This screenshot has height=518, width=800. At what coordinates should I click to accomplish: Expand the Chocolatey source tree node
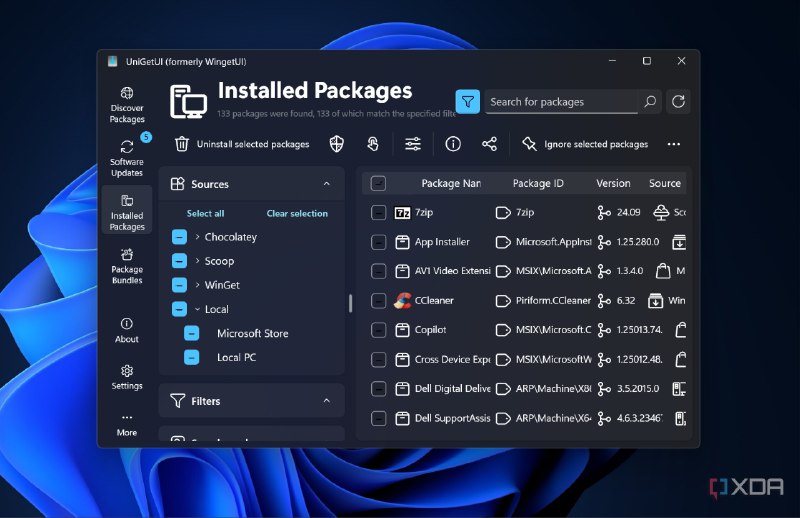[198, 237]
